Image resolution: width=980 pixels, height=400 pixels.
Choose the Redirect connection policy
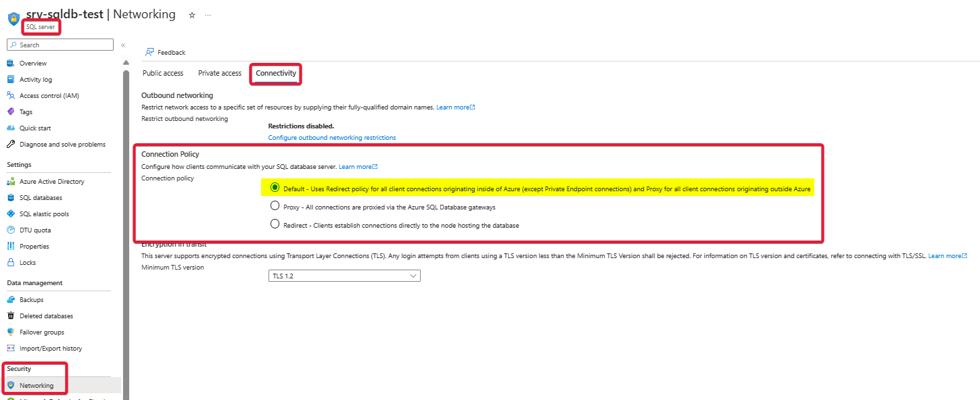tap(275, 224)
